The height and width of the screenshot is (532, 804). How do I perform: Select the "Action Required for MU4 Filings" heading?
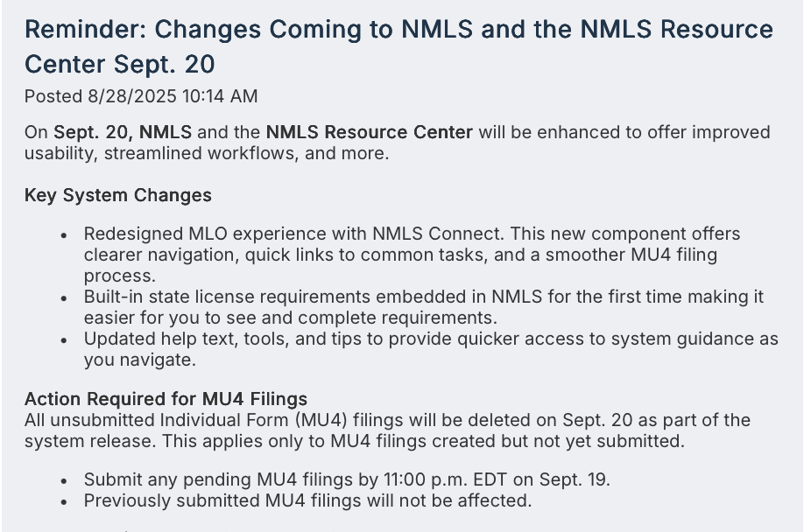point(166,399)
